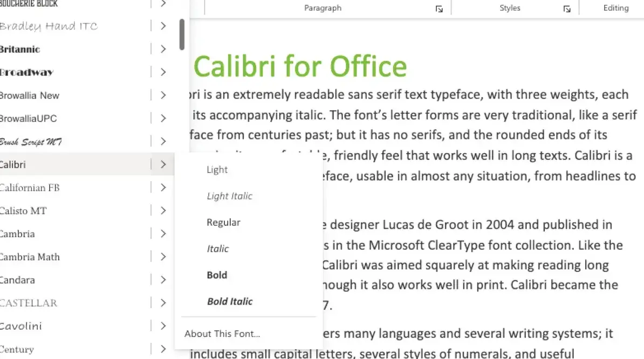Screen dimensions: 644x359
Task: Expand Browallia New font submenu arrow
Action: tap(163, 95)
